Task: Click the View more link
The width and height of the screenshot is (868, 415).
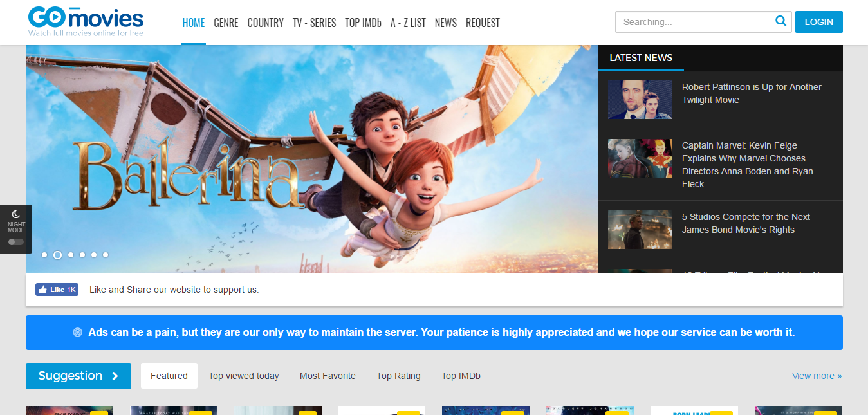Action: (817, 376)
